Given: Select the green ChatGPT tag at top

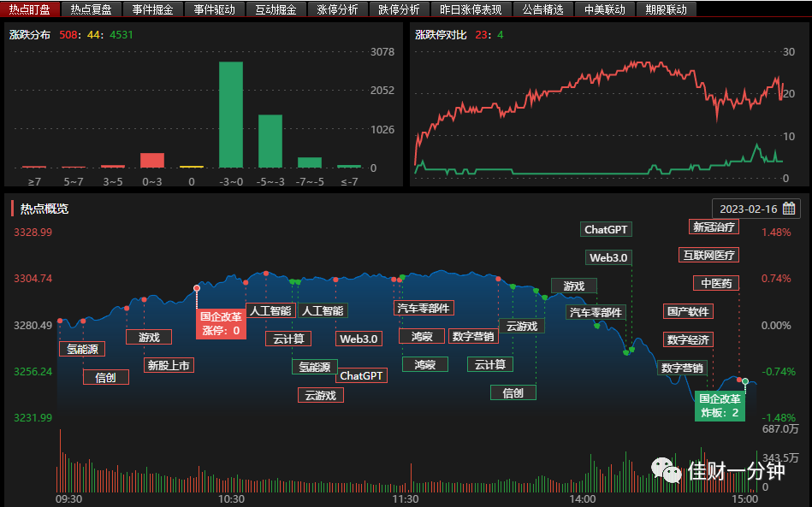Looking at the screenshot, I should 606,229.
